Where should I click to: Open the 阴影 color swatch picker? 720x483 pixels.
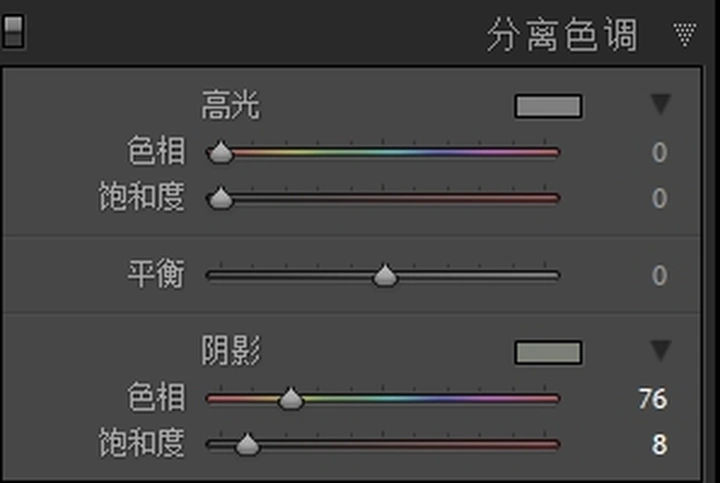548,352
